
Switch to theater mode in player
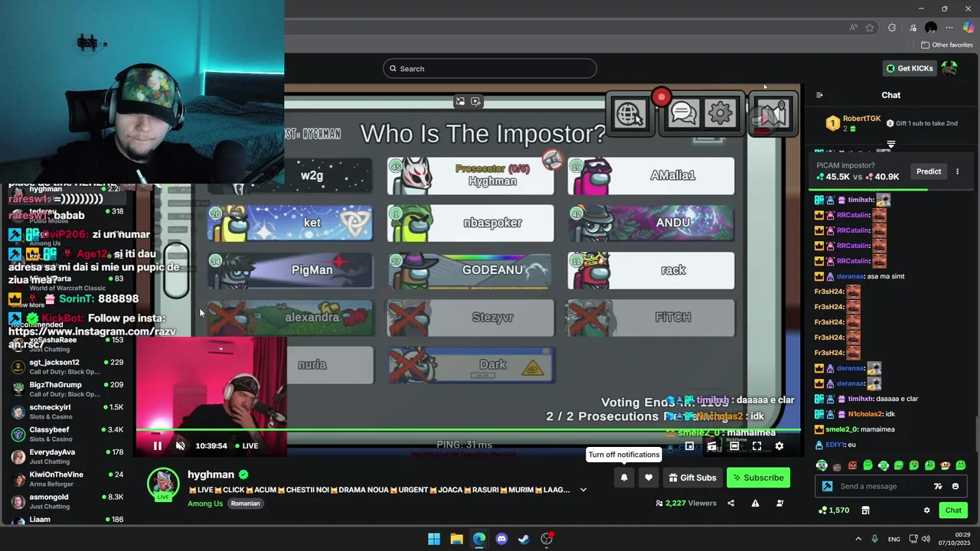[734, 446]
